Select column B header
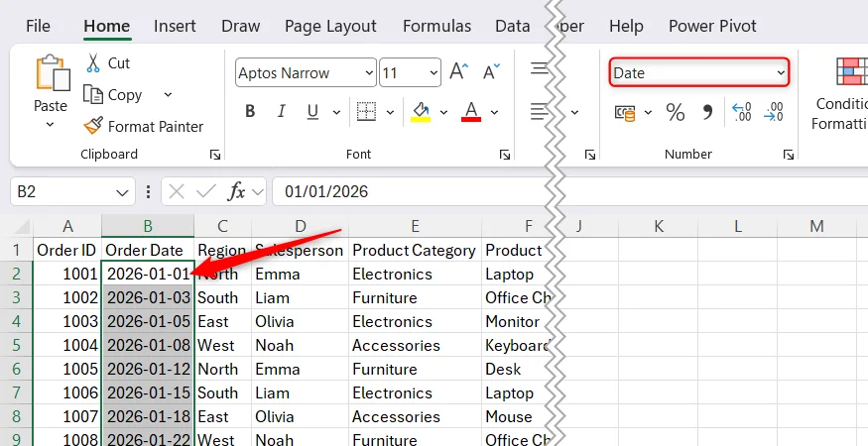 (148, 226)
